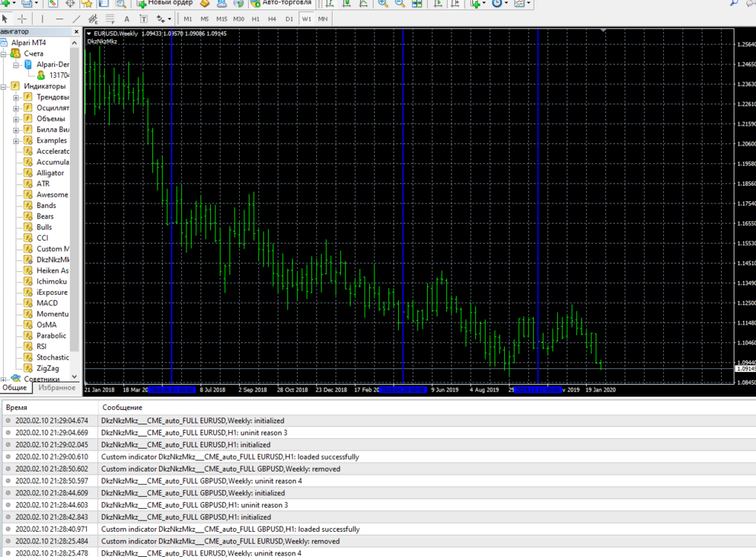The height and width of the screenshot is (557, 756).
Task: Switch to the Избранное tab
Action: pyautogui.click(x=57, y=388)
